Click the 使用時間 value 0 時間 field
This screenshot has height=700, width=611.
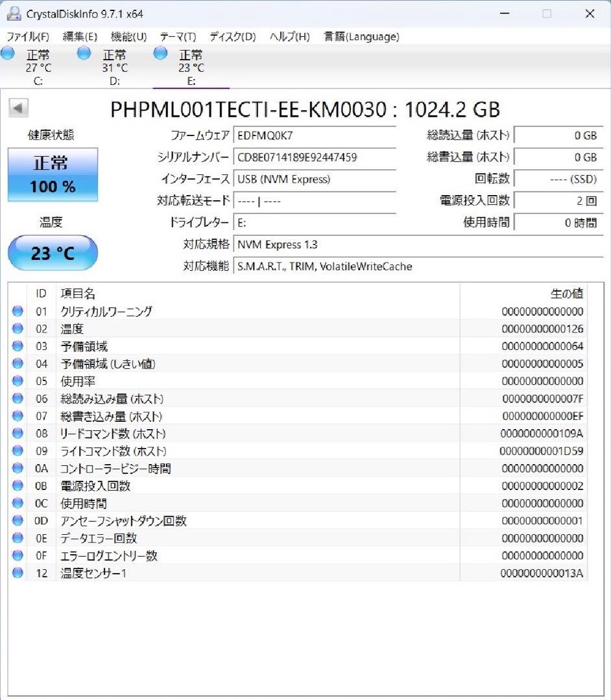(x=558, y=223)
